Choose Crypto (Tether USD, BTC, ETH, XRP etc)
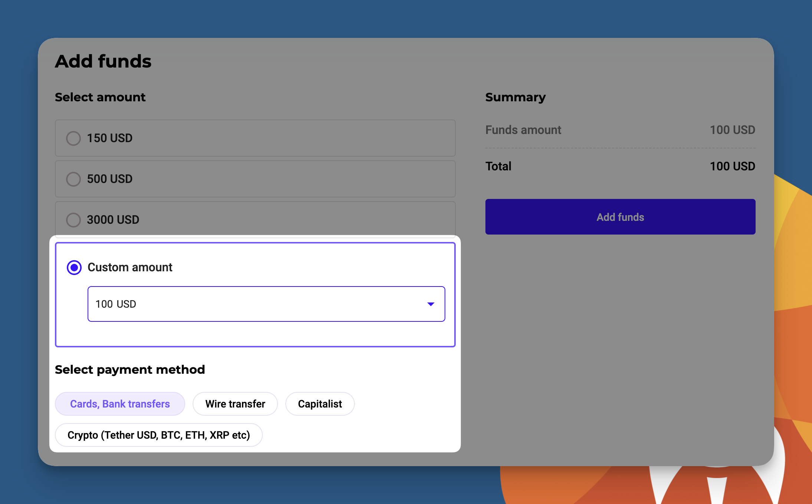The image size is (812, 504). [x=159, y=435]
